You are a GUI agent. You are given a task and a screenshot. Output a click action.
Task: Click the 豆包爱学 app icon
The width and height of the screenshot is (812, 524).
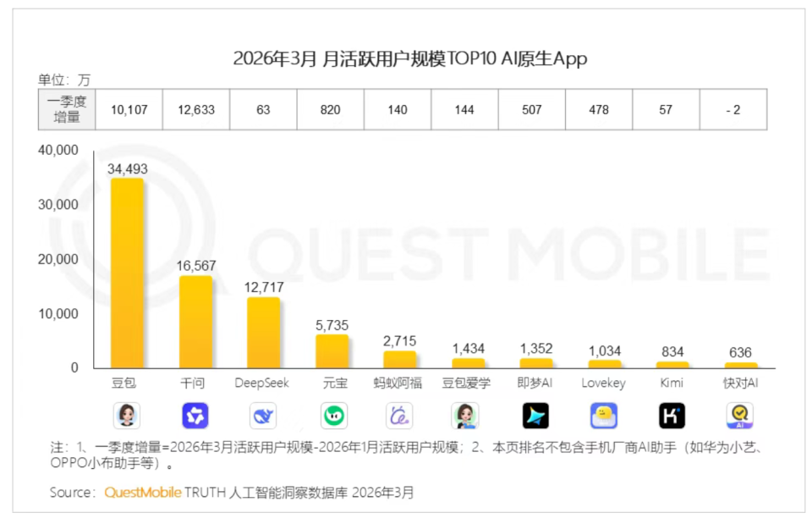point(465,415)
